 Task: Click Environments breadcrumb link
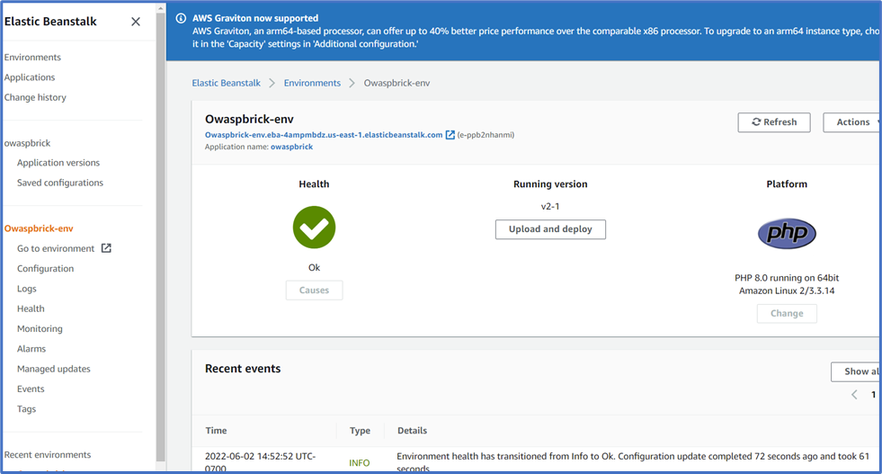(x=312, y=83)
